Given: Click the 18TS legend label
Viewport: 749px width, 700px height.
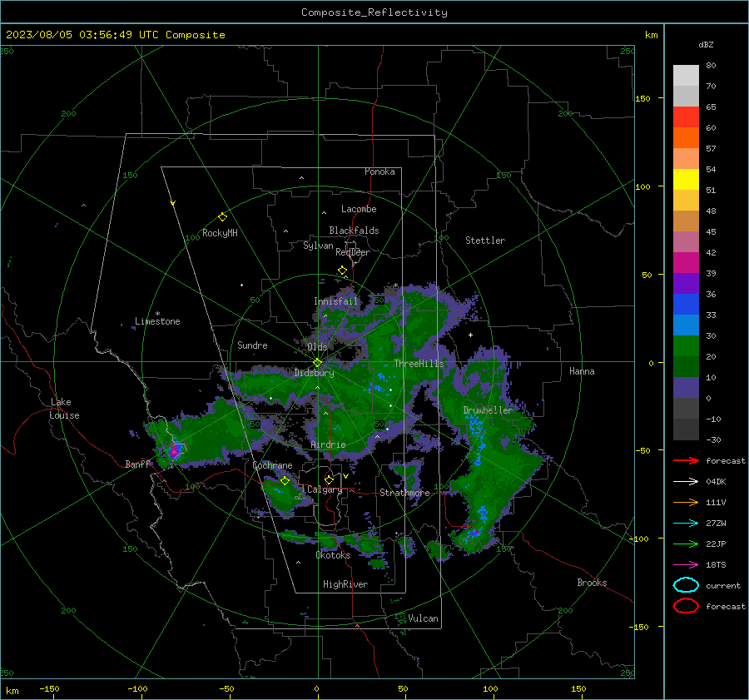Looking at the screenshot, I should (x=716, y=565).
